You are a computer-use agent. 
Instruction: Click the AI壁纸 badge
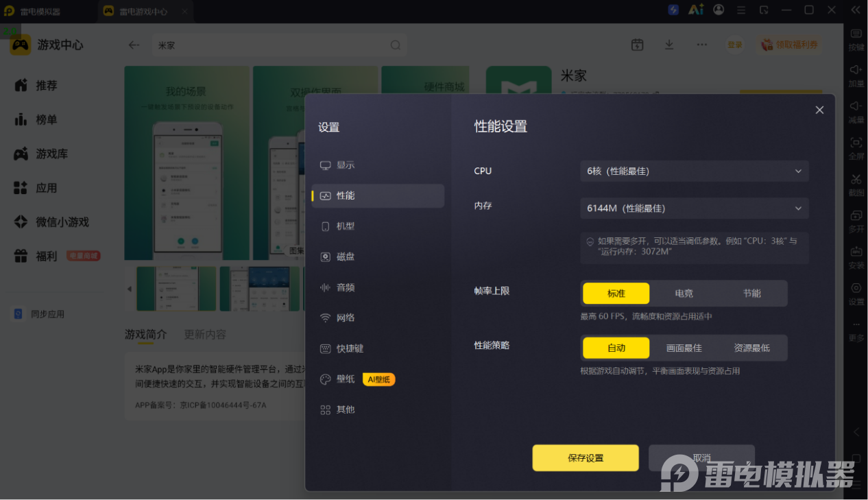click(x=379, y=379)
